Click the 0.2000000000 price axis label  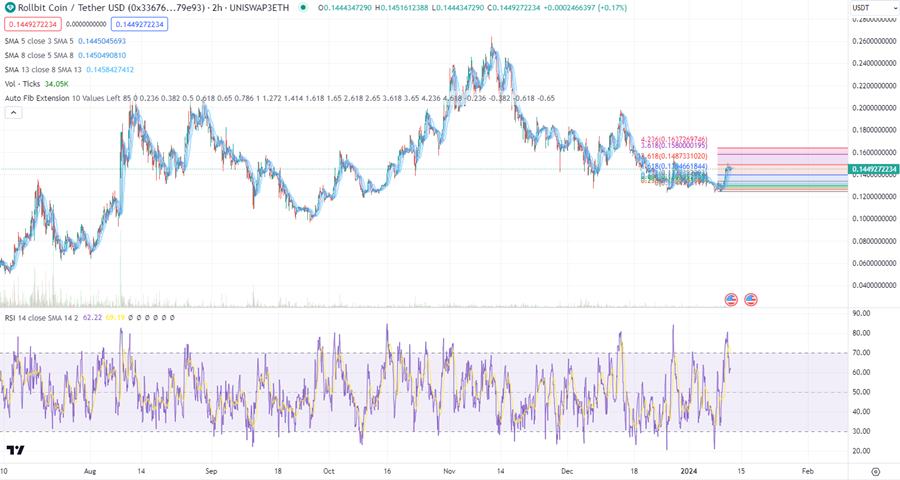(872, 108)
